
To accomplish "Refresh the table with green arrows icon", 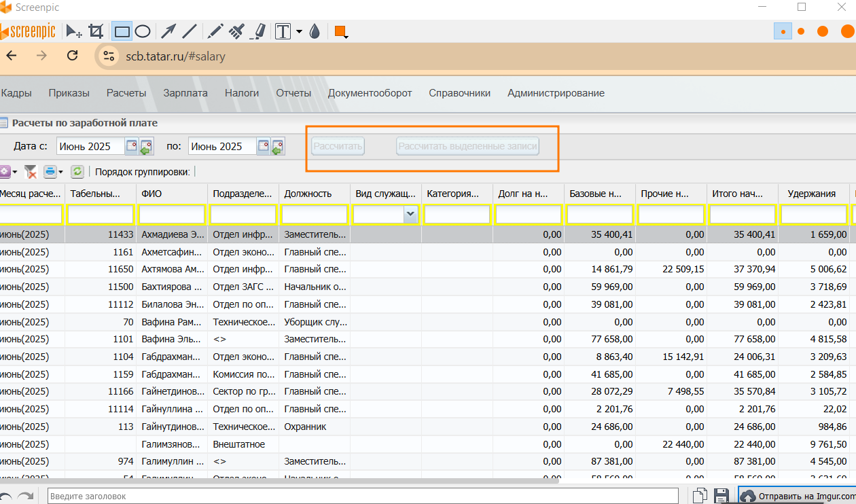I will (x=77, y=172).
